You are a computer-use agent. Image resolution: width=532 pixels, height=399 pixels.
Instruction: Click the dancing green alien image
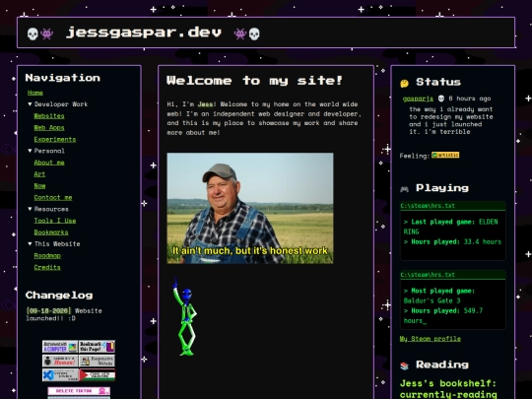click(x=185, y=317)
